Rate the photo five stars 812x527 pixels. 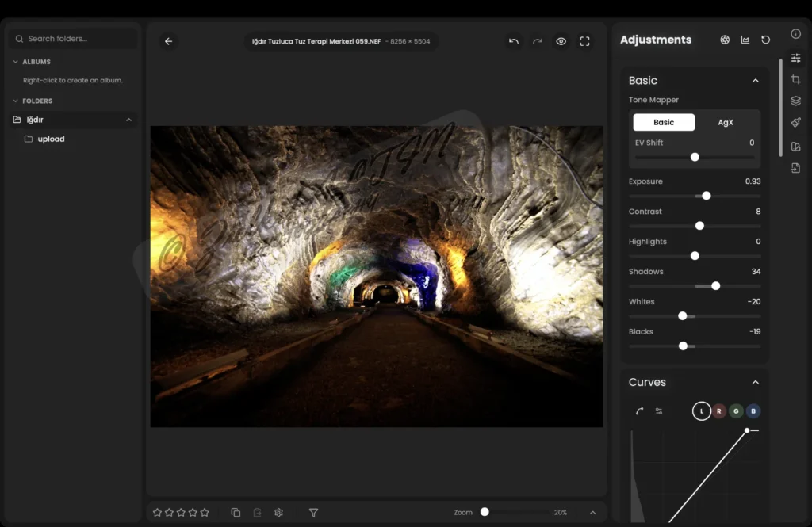(205, 513)
